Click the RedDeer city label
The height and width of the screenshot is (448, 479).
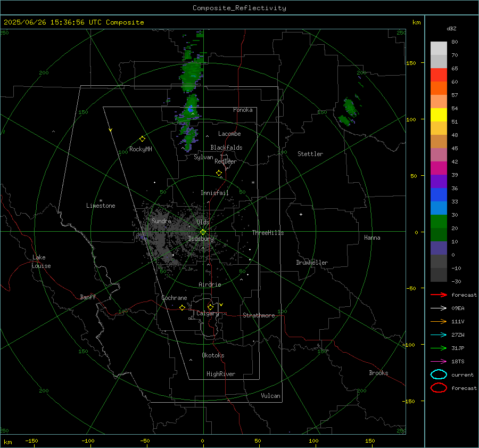pos(226,161)
